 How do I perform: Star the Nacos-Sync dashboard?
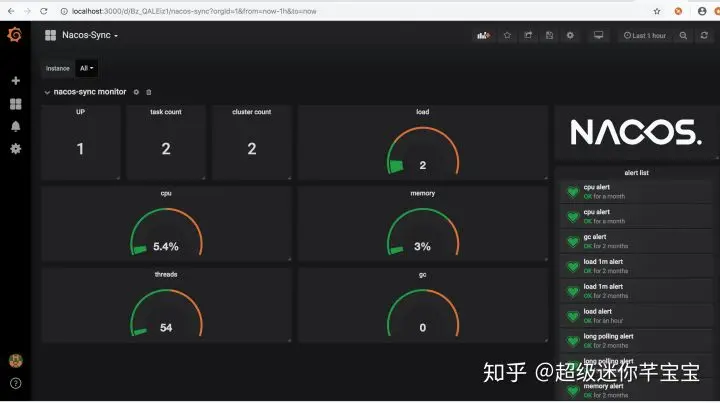(507, 35)
